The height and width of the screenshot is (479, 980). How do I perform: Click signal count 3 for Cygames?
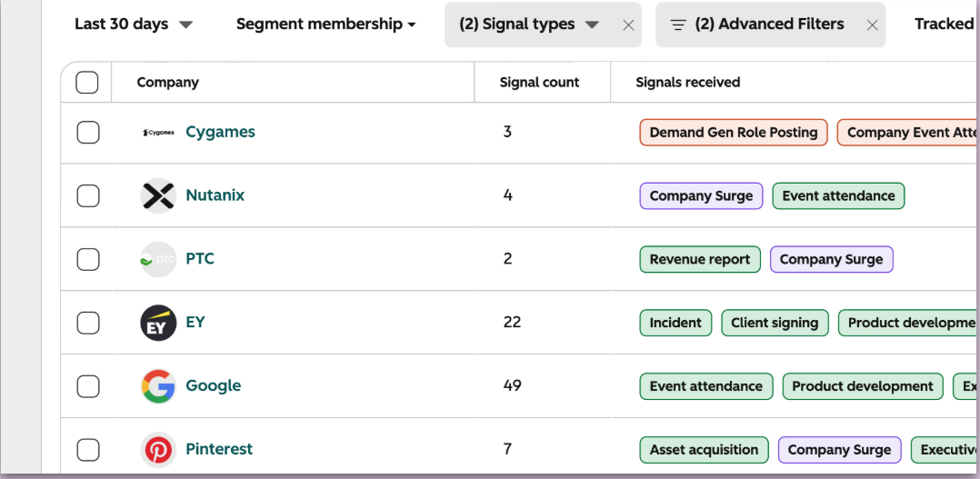tap(507, 133)
